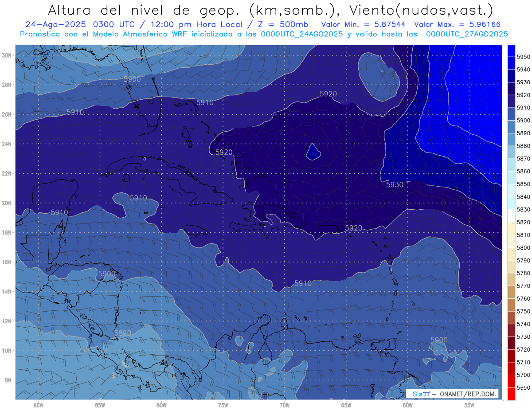Click the colorbar swatch between 5950 and 5940

coord(511,63)
